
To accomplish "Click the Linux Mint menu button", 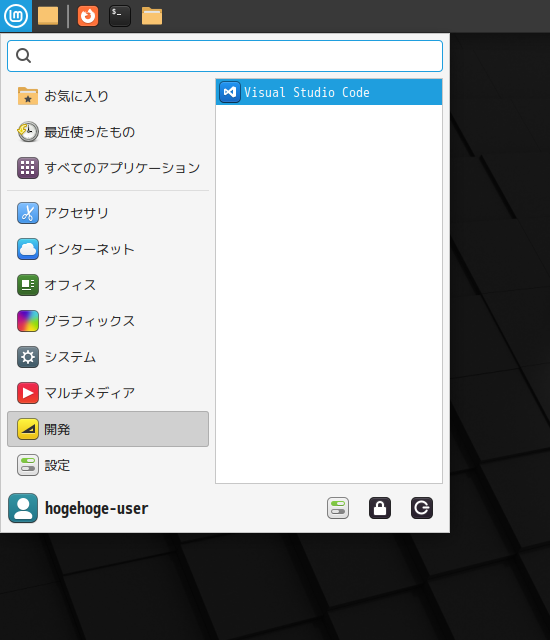I will pos(16,16).
